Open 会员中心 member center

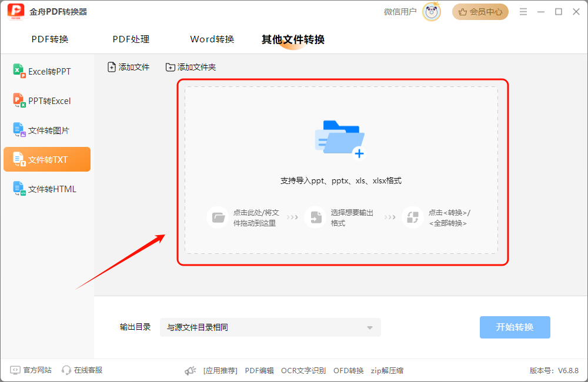[x=480, y=12]
